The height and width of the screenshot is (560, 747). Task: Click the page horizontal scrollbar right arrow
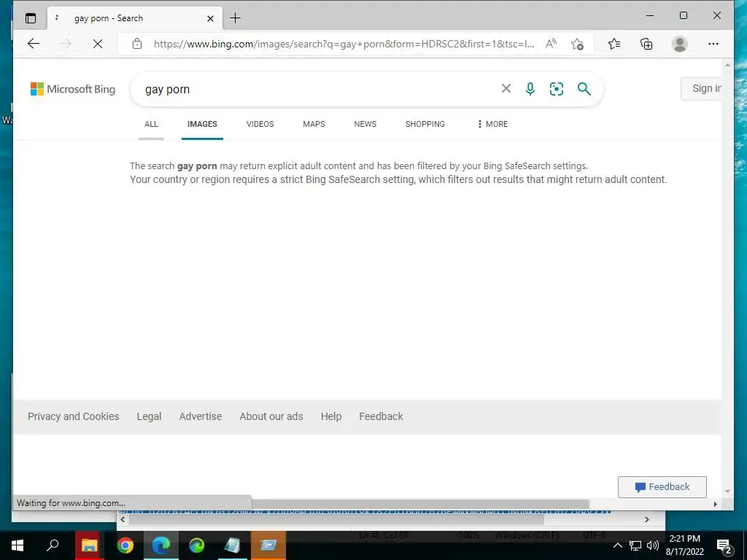[715, 504]
